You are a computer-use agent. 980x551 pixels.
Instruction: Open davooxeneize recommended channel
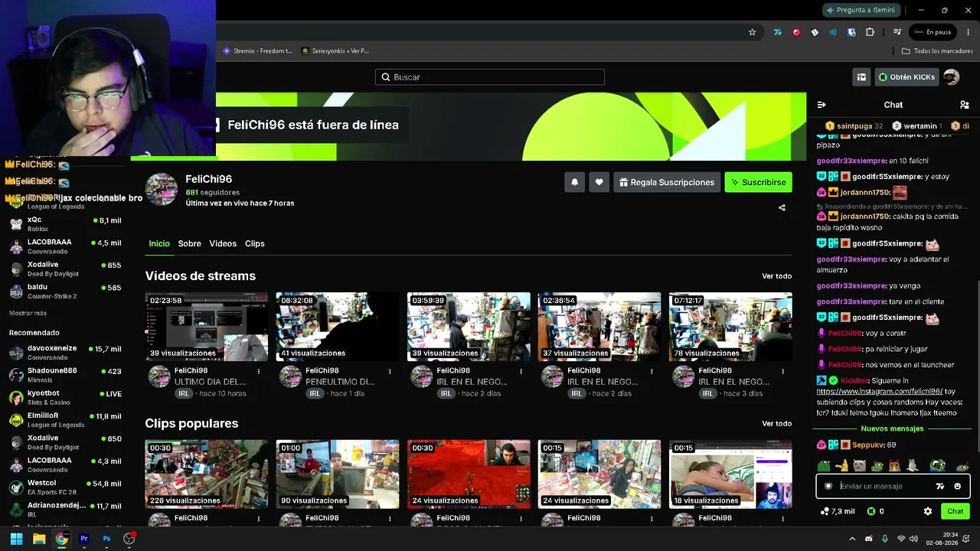click(65, 352)
